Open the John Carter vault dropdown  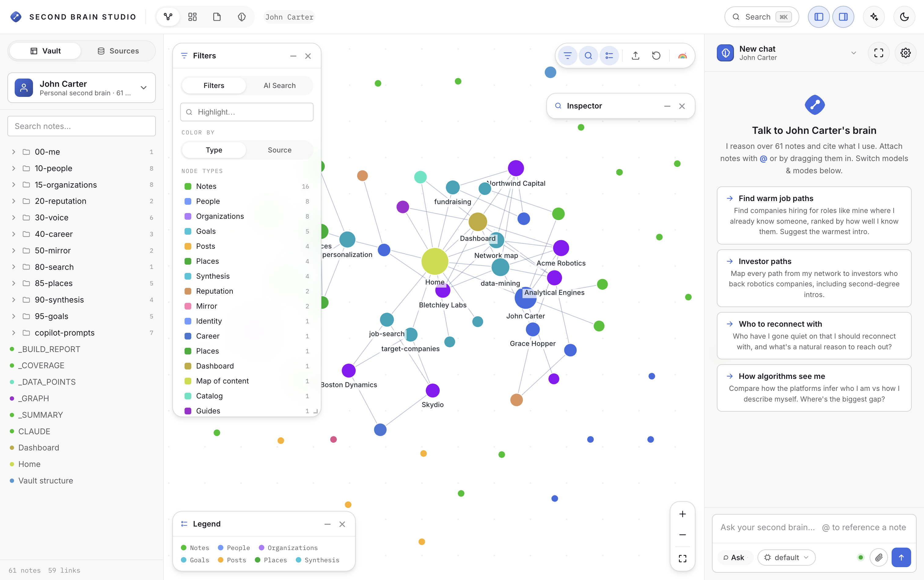point(81,88)
